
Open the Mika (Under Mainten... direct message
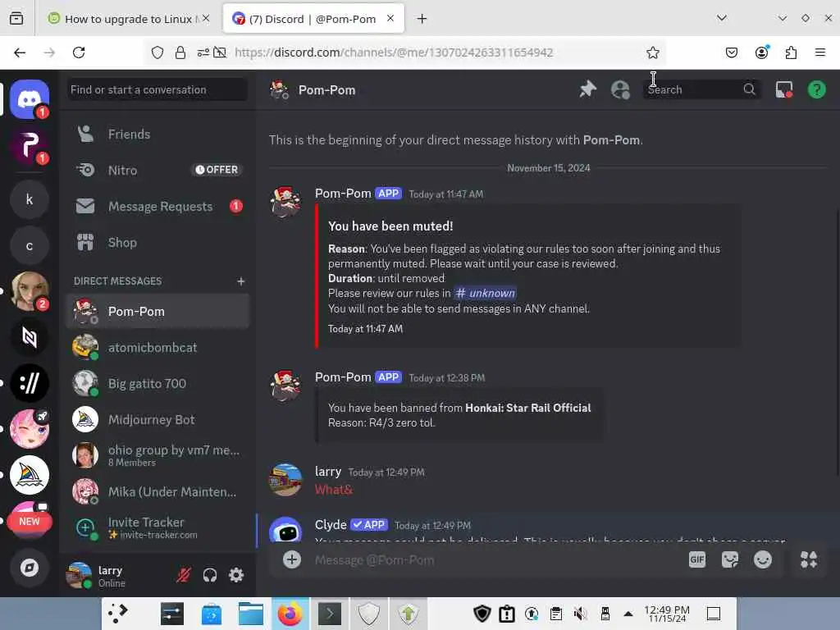157,492
